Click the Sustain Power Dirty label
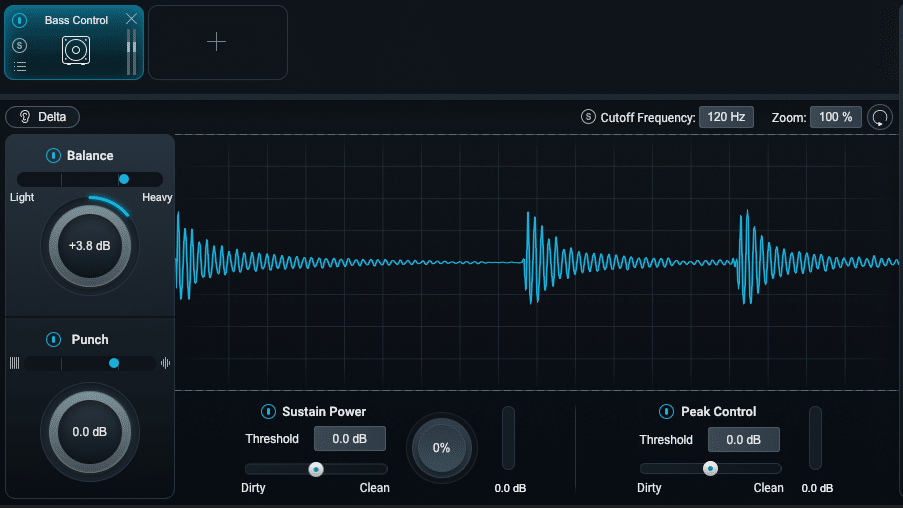Screen dimensions: 903x508 pyautogui.click(x=253, y=488)
